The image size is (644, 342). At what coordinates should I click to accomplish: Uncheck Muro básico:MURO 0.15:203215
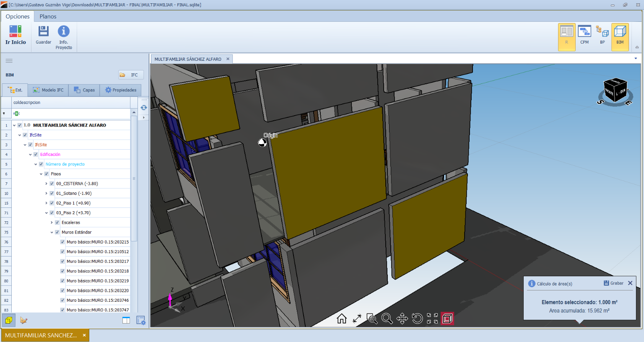tap(62, 242)
